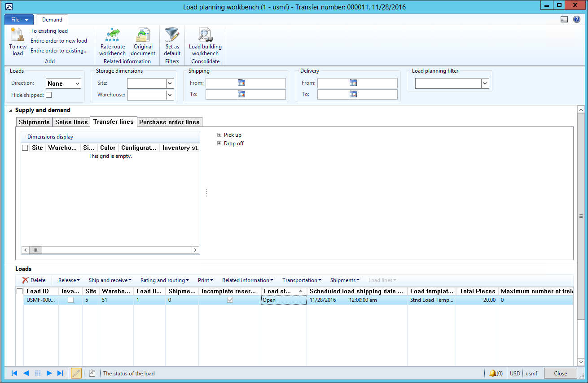Go to the last record
The height and width of the screenshot is (383, 588).
[x=61, y=373]
